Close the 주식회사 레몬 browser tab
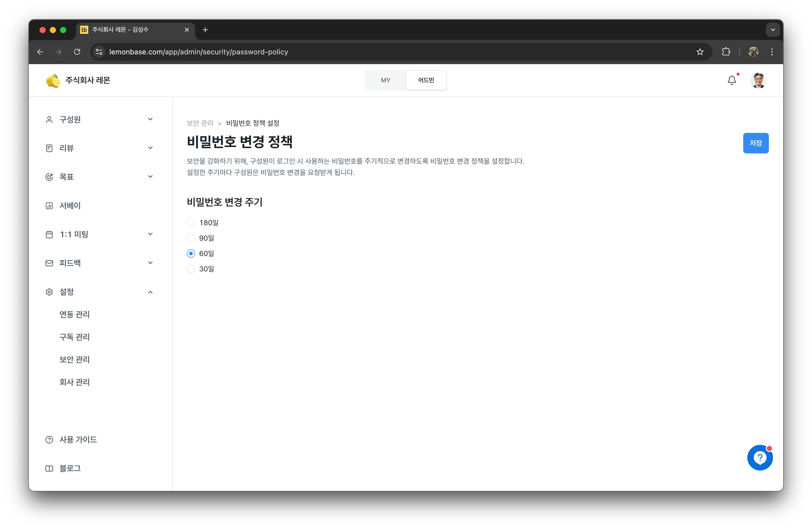This screenshot has width=812, height=529. pyautogui.click(x=187, y=30)
